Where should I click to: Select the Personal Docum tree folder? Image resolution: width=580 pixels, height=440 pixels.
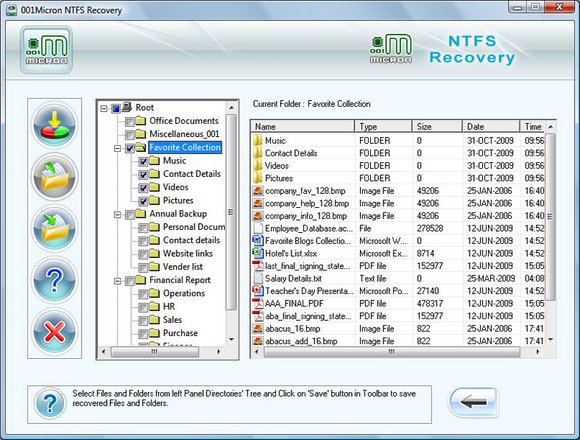click(x=194, y=227)
